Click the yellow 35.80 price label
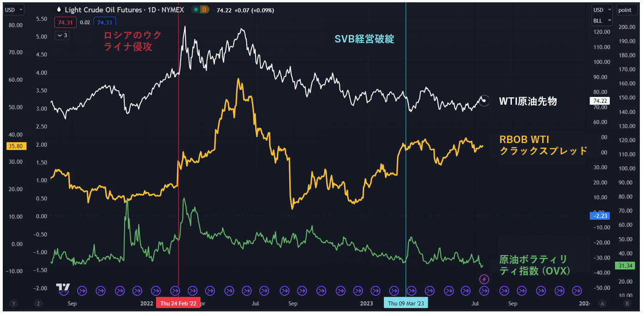This screenshot has height=316, width=644. pyautogui.click(x=16, y=146)
